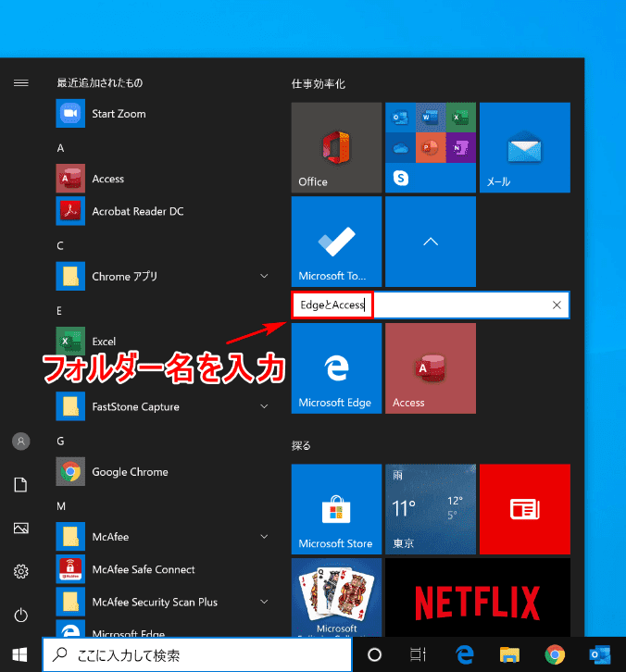This screenshot has height=672, width=626.
Task: Open Acrobat Reader DC
Action: 163,211
